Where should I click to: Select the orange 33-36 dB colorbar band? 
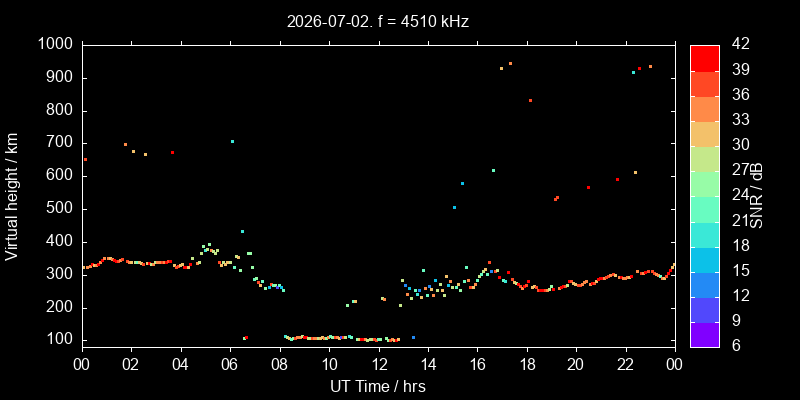(705, 109)
